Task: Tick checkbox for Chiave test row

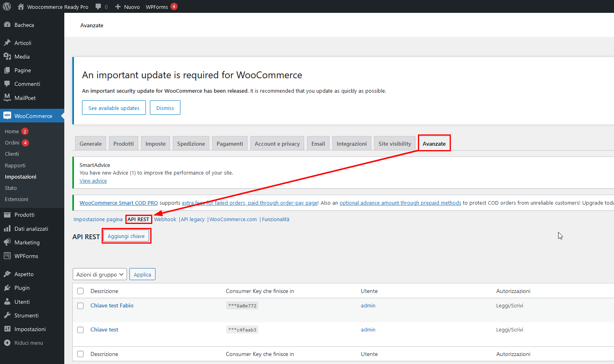Action: (80, 330)
